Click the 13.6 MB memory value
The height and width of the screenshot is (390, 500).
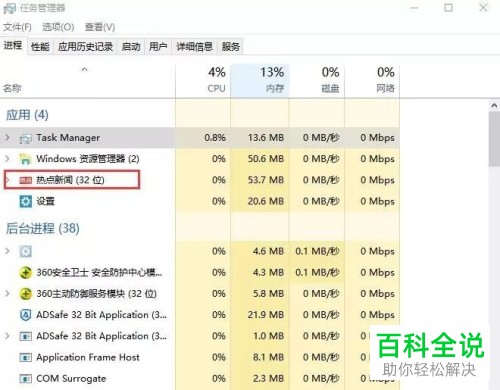click(266, 137)
